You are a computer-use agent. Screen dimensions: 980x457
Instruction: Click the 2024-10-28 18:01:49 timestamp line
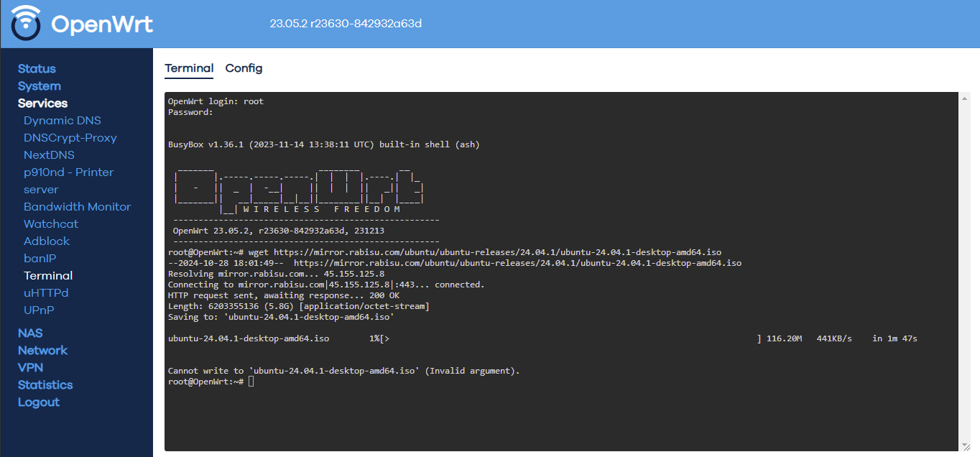[x=455, y=263]
